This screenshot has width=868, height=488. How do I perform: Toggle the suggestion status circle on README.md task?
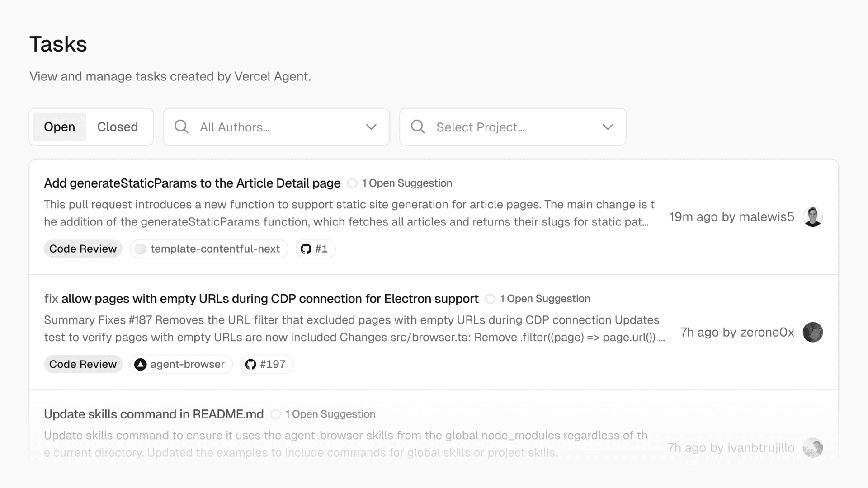[275, 414]
